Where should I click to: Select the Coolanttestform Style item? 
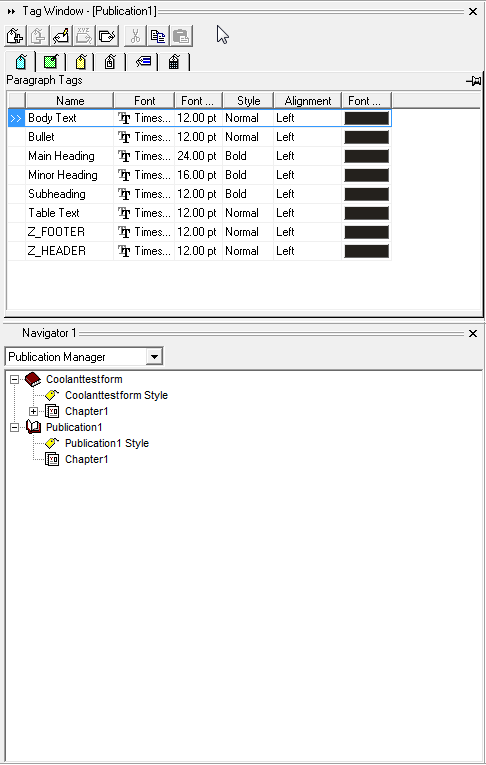(x=117, y=395)
